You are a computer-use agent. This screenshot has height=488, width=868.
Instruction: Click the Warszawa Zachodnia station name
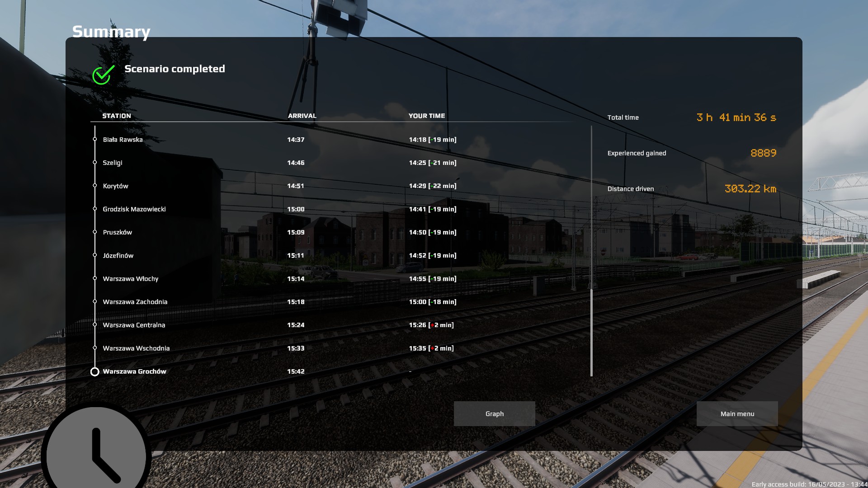(135, 302)
